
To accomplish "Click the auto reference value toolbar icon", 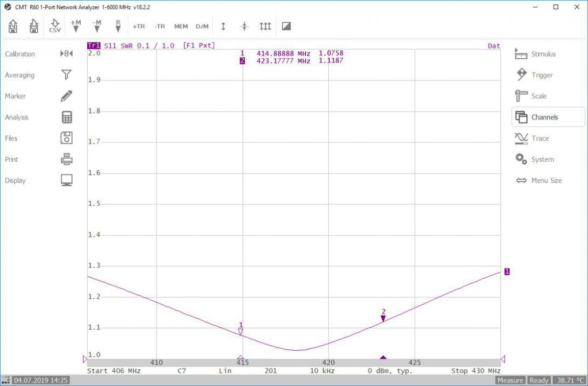I will coord(244,26).
